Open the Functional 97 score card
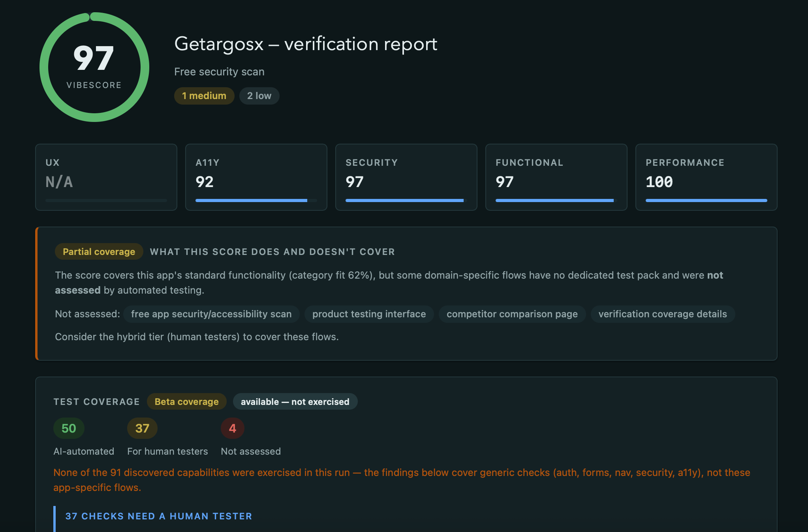This screenshot has width=808, height=532. [x=556, y=177]
